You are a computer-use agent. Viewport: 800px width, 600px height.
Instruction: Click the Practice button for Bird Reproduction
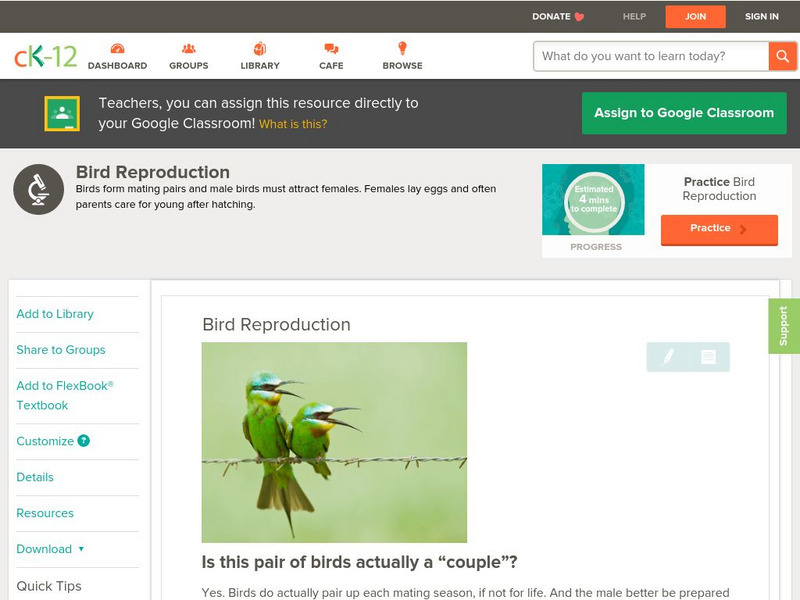(719, 229)
